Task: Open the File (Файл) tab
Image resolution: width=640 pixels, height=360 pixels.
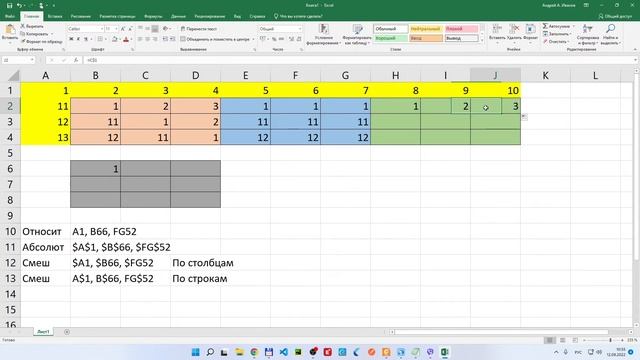Action: 10,16
